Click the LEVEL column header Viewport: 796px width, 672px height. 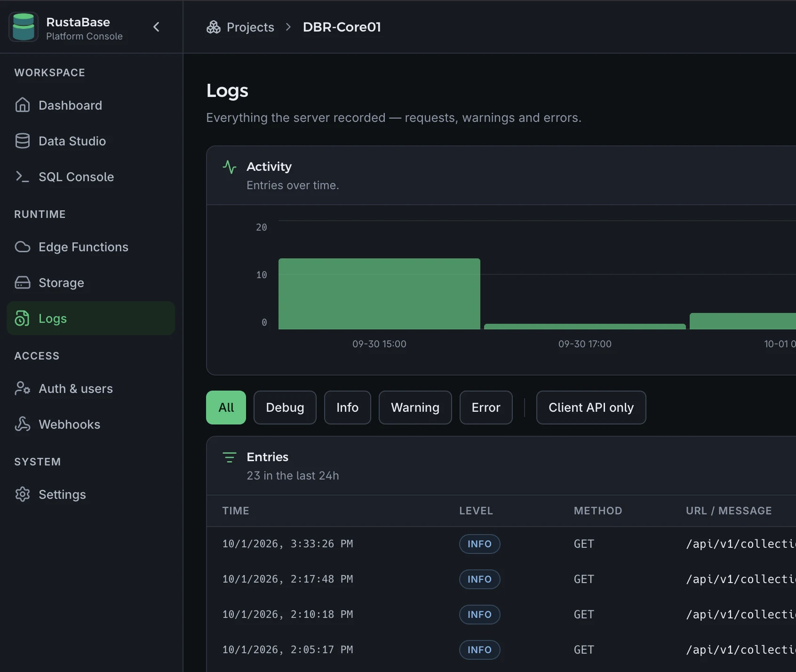tap(476, 511)
